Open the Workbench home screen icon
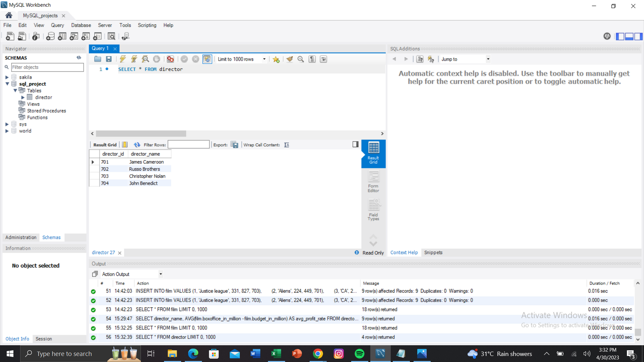 [x=9, y=15]
